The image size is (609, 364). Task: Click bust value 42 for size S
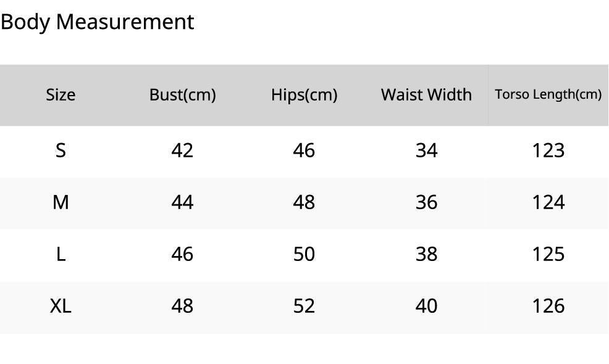click(182, 151)
